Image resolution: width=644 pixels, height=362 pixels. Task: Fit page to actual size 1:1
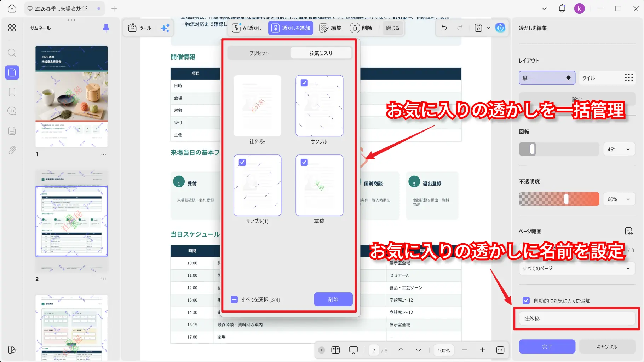click(500, 350)
